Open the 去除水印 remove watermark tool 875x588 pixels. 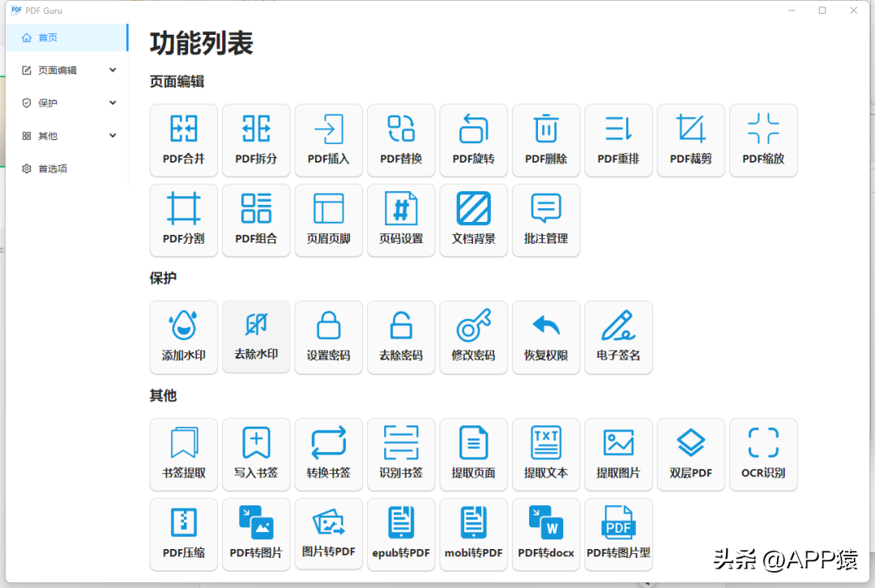(256, 336)
